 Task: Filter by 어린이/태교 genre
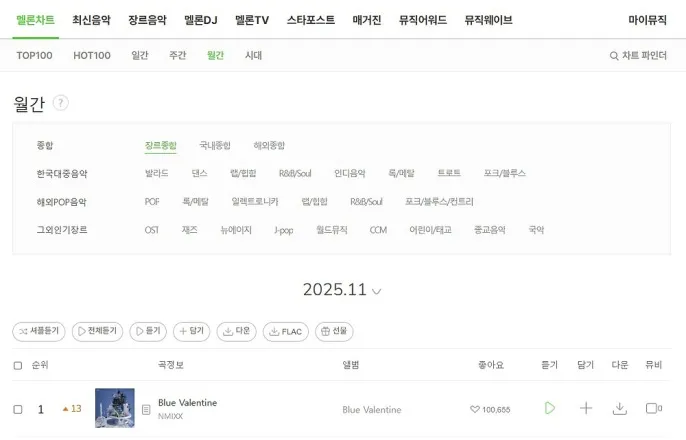point(430,230)
